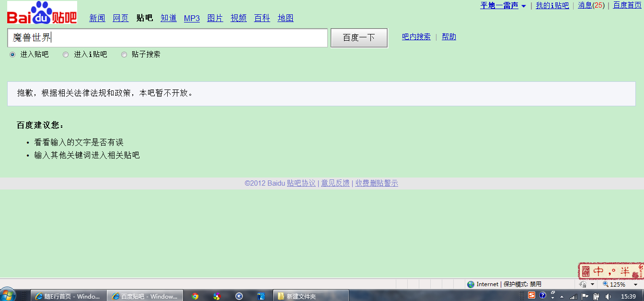Go to MP3 in Baidu navigation
644x301 pixels.
coord(192,18)
